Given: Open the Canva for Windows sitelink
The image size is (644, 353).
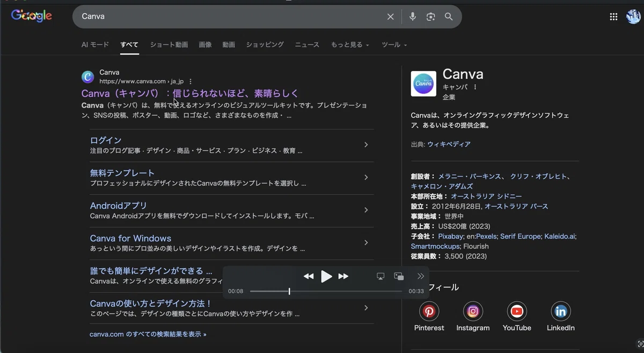Looking at the screenshot, I should pyautogui.click(x=130, y=239).
